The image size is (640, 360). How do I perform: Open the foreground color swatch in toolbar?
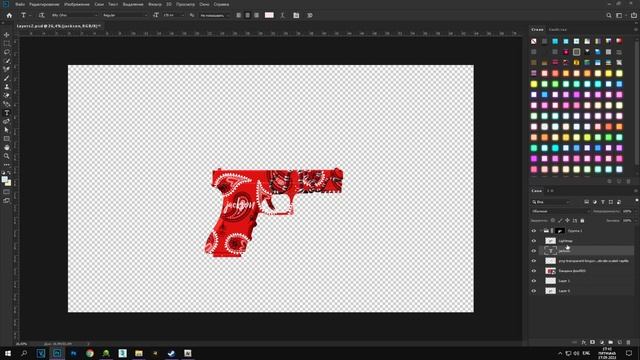[4, 180]
